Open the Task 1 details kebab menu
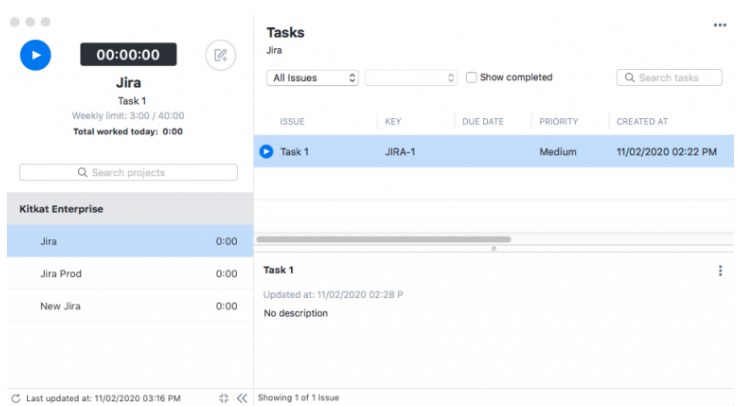 coord(720,271)
